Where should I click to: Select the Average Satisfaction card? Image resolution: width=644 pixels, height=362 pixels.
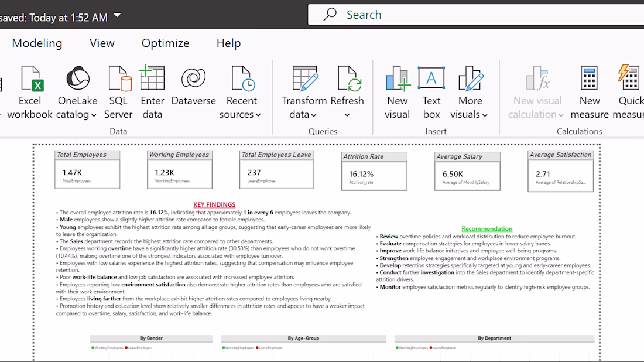point(561,172)
